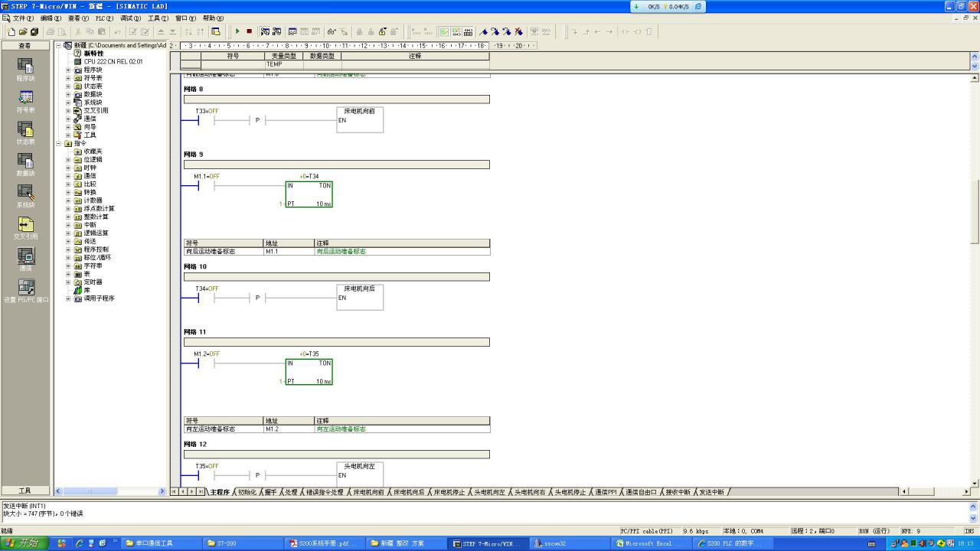Click the 工具 button at navigation bar bottom
980x551 pixels.
[25, 491]
